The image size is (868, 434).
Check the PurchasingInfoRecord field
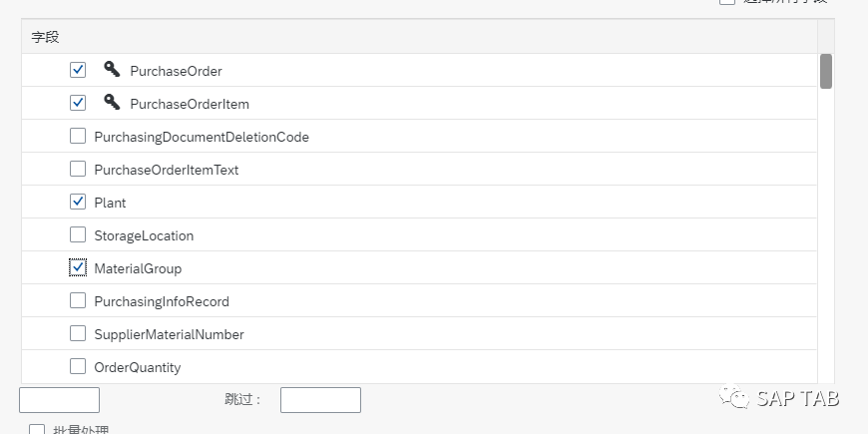point(78,300)
